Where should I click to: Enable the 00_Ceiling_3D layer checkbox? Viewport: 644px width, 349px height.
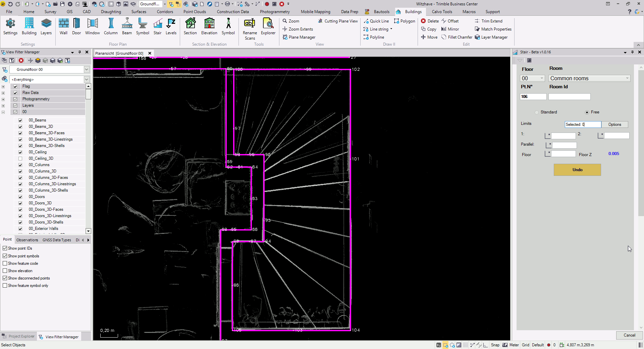click(x=20, y=159)
